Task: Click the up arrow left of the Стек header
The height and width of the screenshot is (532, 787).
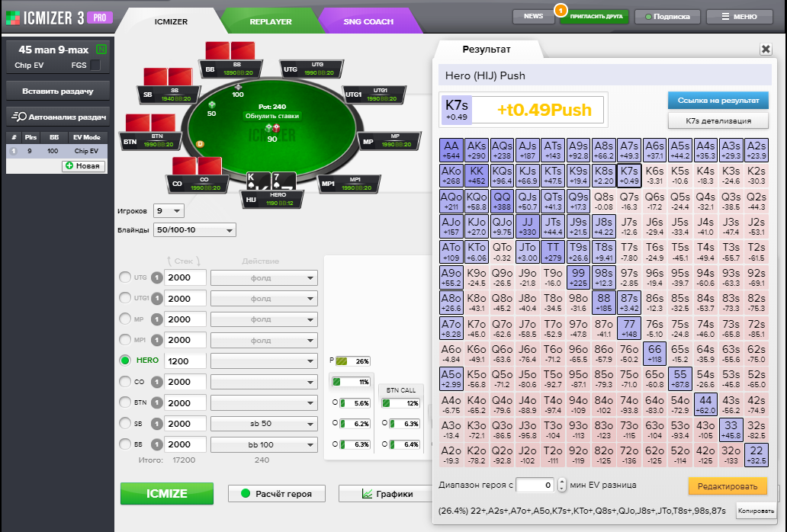Action: pyautogui.click(x=169, y=261)
